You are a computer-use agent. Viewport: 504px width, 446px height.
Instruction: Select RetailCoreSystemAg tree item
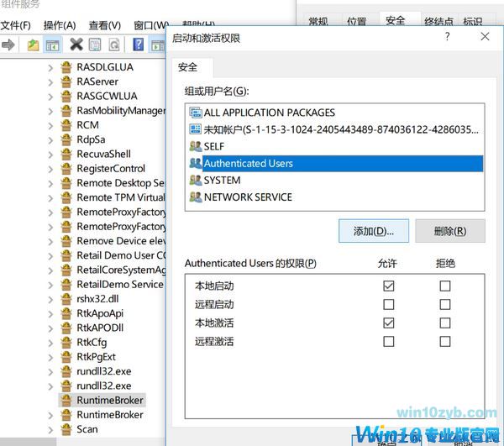click(121, 270)
